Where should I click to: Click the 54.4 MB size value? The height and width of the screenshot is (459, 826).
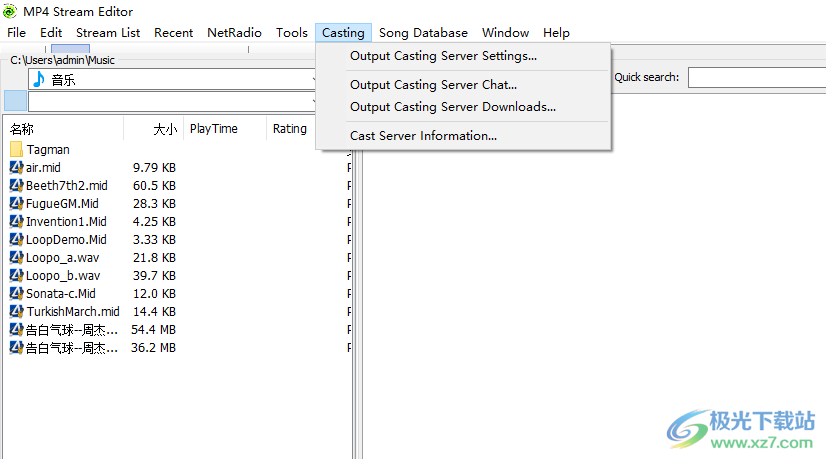pyautogui.click(x=153, y=330)
